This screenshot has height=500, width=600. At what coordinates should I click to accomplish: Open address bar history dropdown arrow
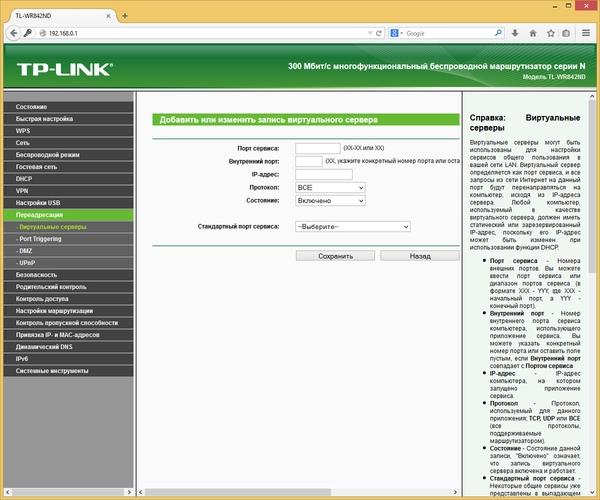(x=370, y=33)
